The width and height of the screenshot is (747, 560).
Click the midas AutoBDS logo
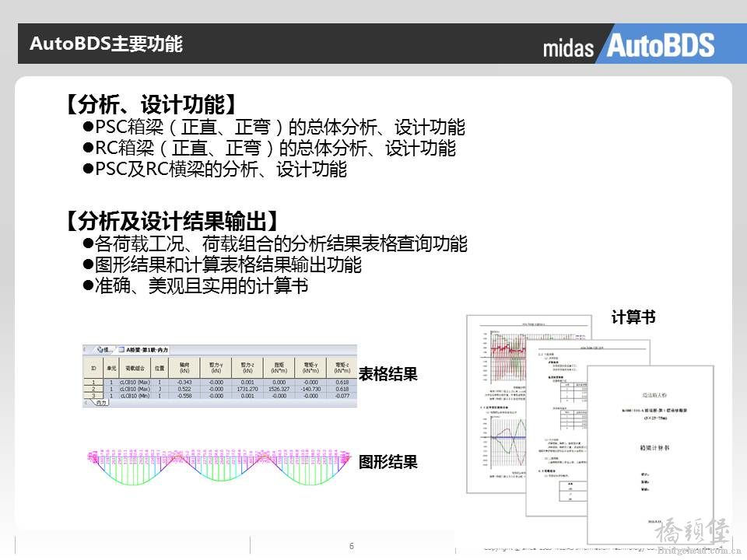click(629, 46)
